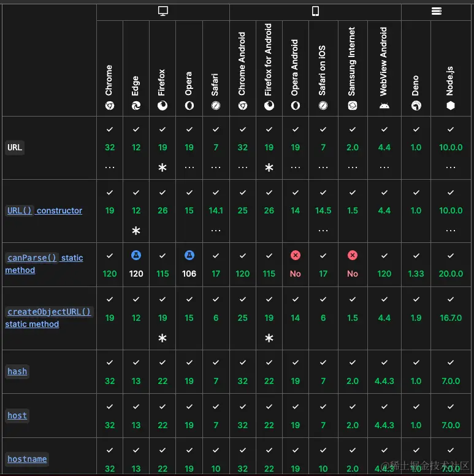Screen dimensions: 474x476
Task: Click the mobile platform icon in the header
Action: coord(315,11)
